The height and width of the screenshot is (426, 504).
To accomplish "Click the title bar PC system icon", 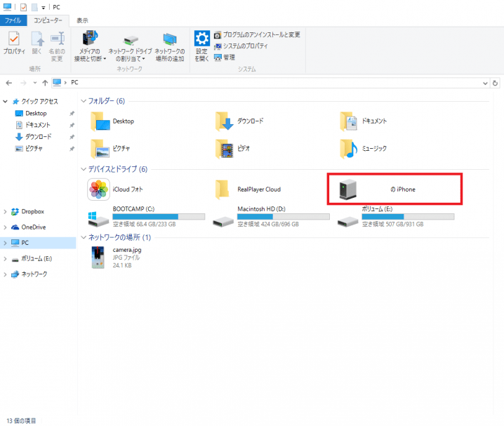I will 8,7.
